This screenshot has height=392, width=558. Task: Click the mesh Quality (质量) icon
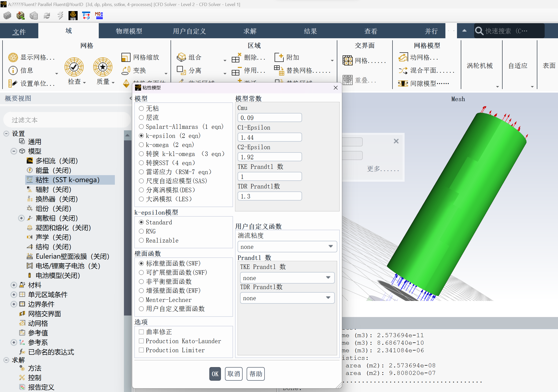pos(103,67)
